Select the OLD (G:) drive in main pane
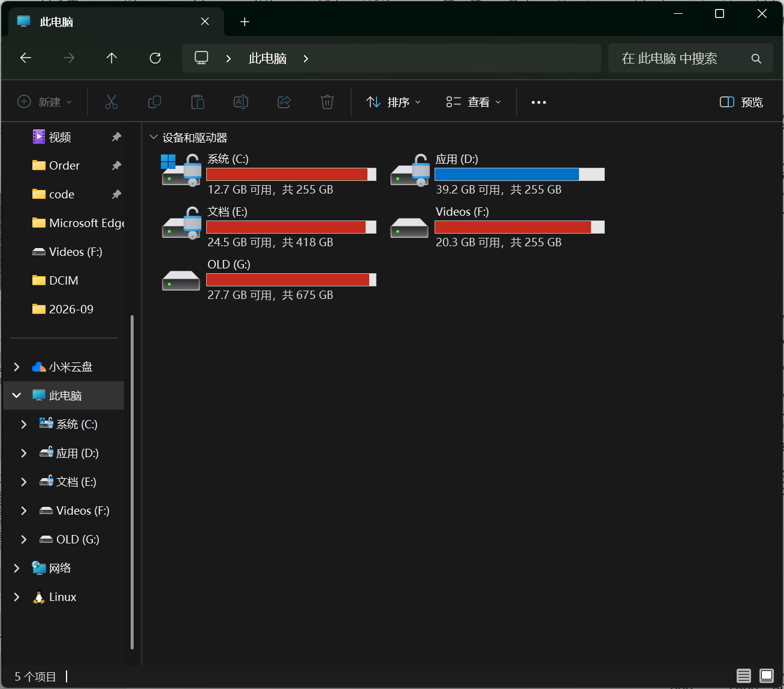 coord(269,280)
